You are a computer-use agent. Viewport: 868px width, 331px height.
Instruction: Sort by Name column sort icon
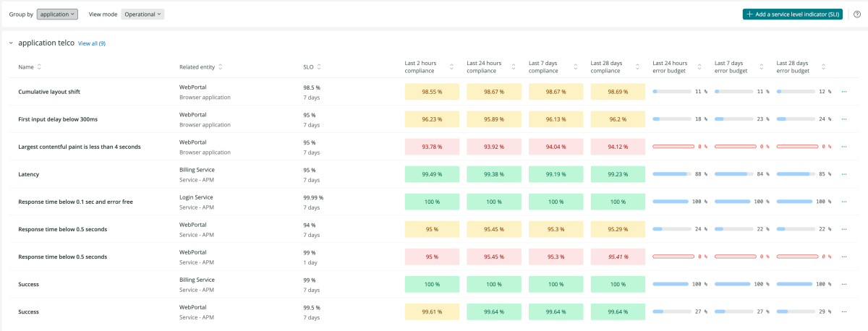click(39, 67)
